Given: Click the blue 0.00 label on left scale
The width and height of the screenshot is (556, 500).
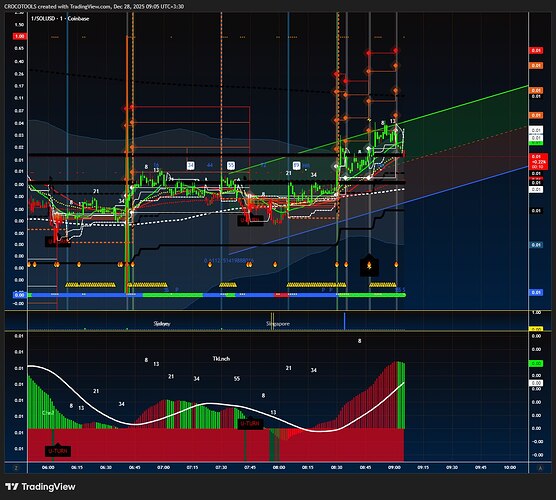Looking at the screenshot, I should pyautogui.click(x=20, y=295).
